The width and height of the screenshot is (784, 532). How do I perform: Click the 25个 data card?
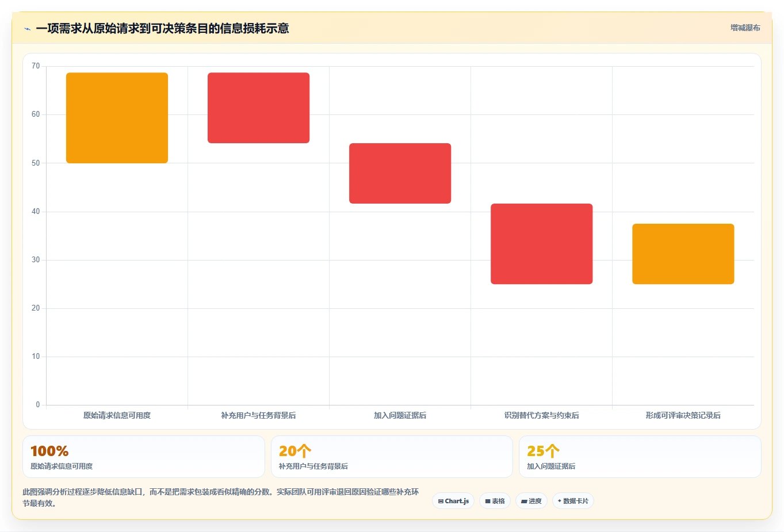click(x=640, y=457)
